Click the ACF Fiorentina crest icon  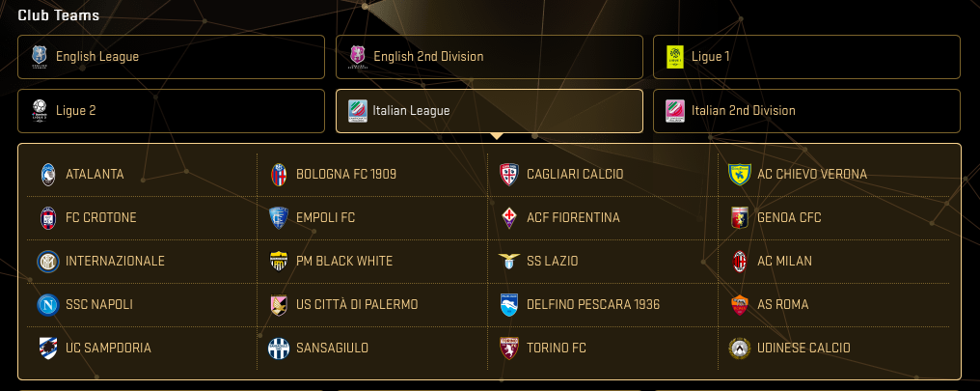pos(508,217)
